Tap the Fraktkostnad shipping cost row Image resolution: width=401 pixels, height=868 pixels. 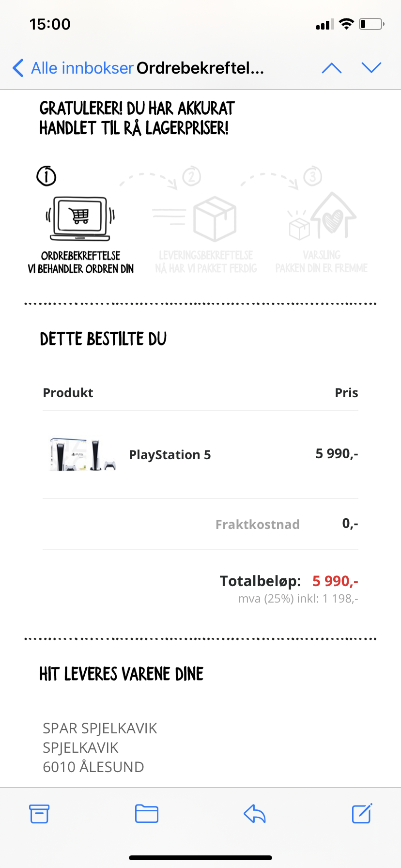pos(200,524)
